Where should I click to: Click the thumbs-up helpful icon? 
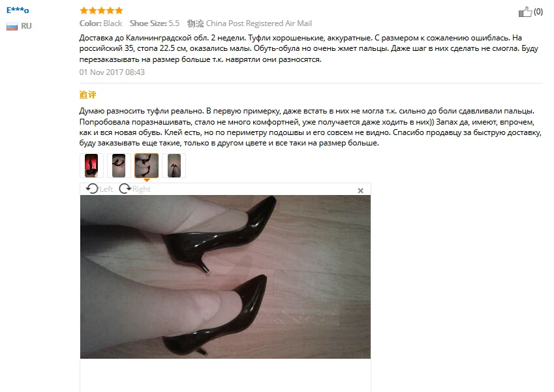(525, 12)
